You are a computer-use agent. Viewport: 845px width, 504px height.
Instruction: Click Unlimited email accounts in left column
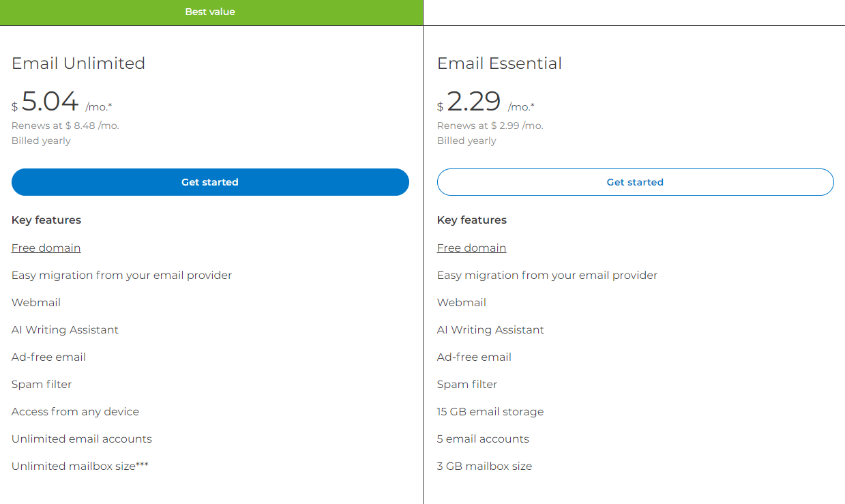[81, 439]
